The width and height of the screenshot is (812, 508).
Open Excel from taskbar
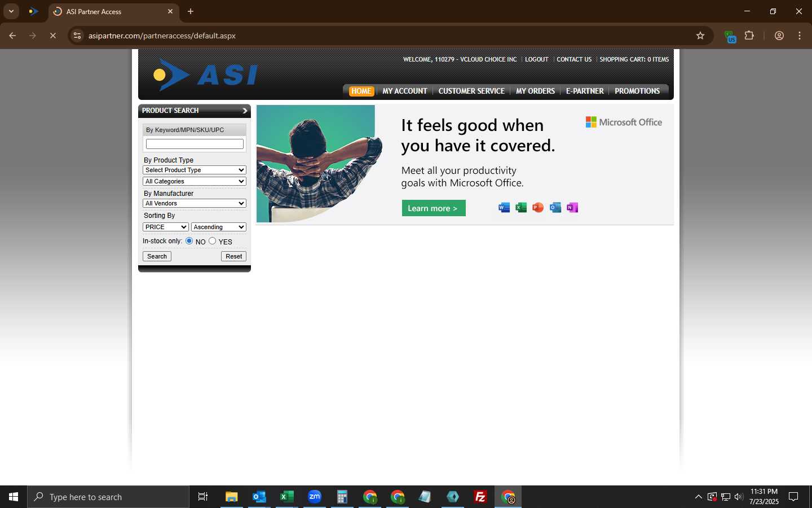click(286, 497)
